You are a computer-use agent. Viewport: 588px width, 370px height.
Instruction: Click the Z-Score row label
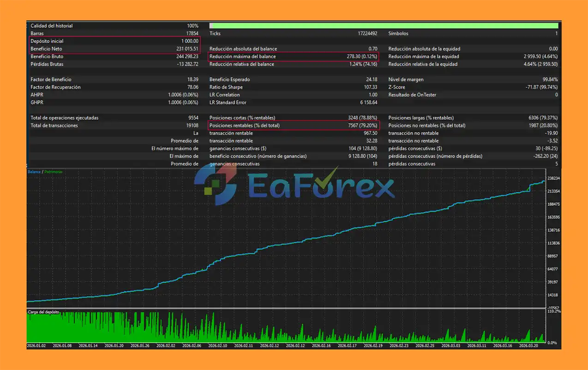tap(396, 87)
